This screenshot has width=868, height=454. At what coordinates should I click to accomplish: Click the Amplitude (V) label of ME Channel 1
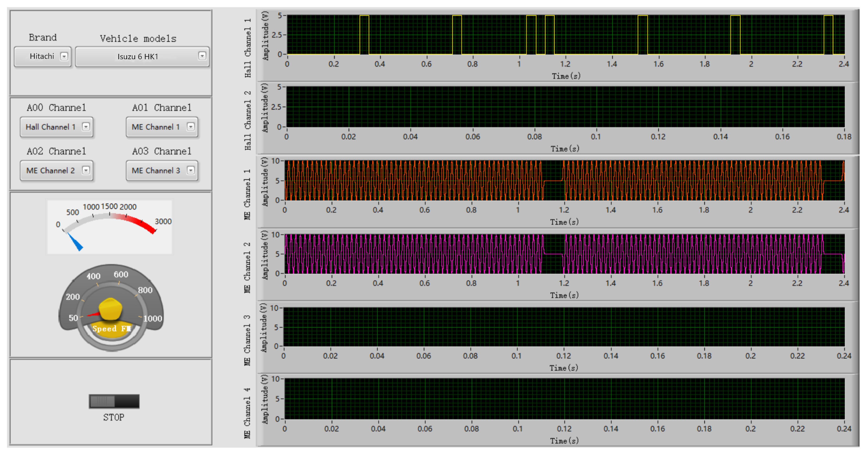(265, 182)
